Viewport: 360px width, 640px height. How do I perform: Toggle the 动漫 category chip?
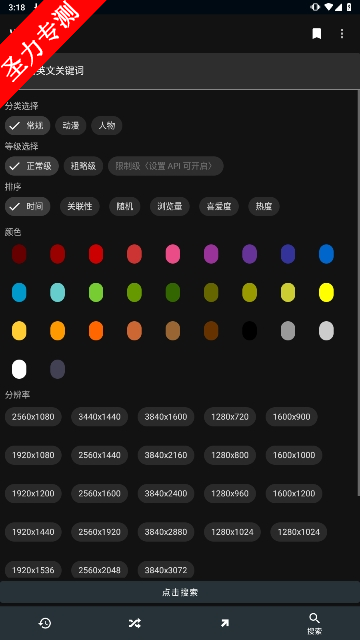pos(71,125)
